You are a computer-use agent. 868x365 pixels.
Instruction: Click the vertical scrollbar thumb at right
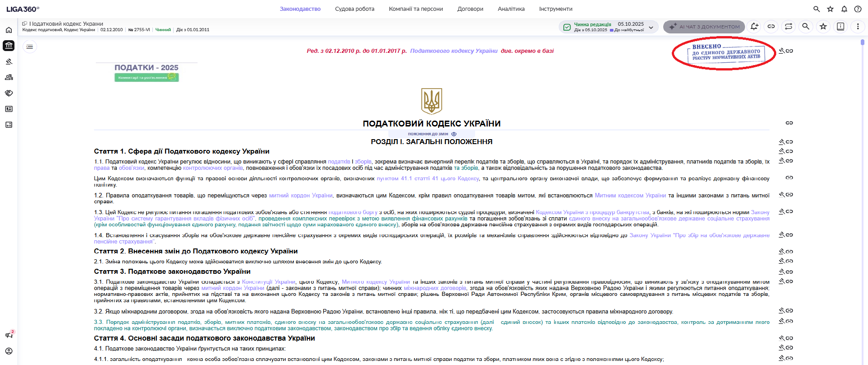863,42
